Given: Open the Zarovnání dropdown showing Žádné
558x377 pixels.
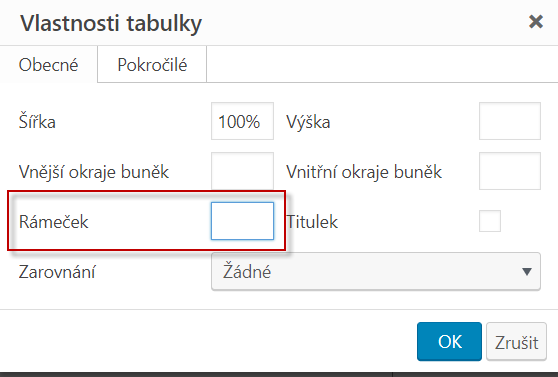Looking at the screenshot, I should pos(376,271).
